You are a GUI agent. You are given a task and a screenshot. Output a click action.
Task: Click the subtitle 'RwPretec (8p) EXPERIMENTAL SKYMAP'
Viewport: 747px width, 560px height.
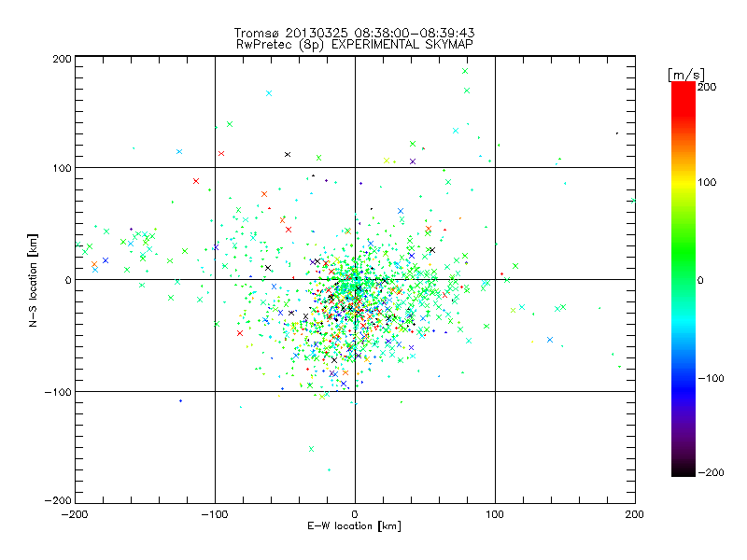354,45
